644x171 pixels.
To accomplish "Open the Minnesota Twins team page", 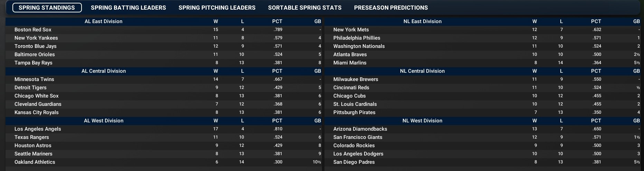I will click(34, 79).
